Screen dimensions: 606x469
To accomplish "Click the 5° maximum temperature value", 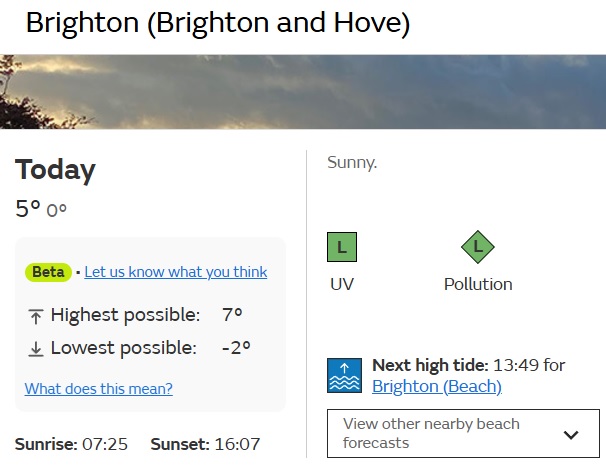I will (28, 209).
